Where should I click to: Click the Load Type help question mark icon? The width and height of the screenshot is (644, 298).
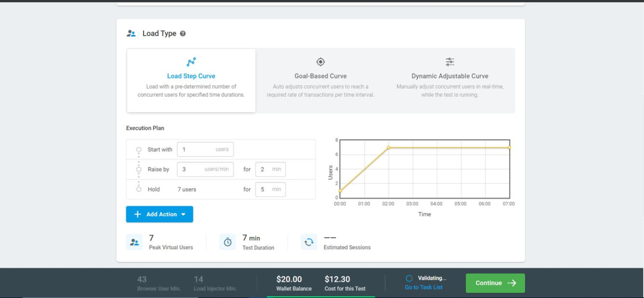[x=183, y=34]
